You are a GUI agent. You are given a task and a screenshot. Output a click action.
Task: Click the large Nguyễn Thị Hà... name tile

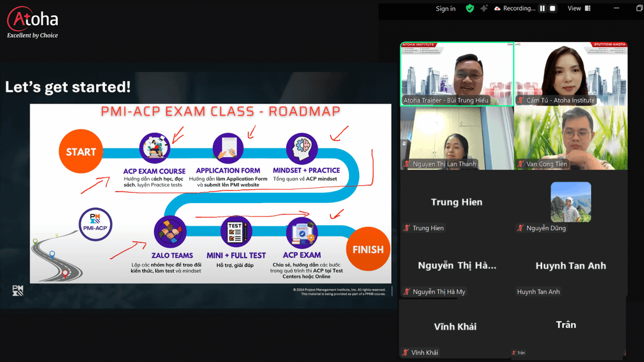[x=457, y=266]
